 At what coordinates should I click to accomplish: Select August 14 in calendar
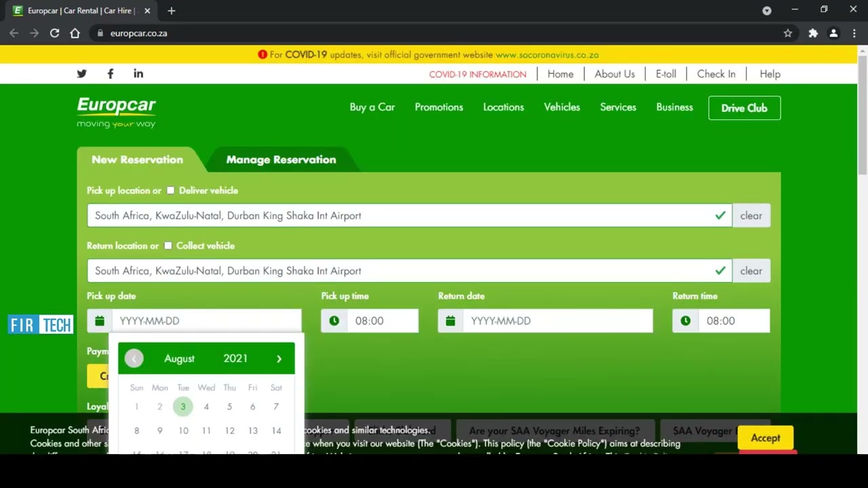point(276,430)
